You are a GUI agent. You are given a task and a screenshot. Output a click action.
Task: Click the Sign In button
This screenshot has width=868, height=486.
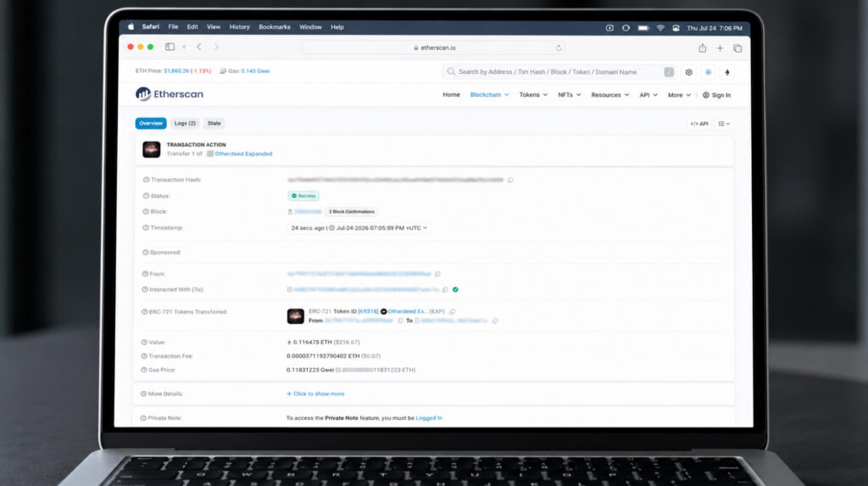pos(717,95)
